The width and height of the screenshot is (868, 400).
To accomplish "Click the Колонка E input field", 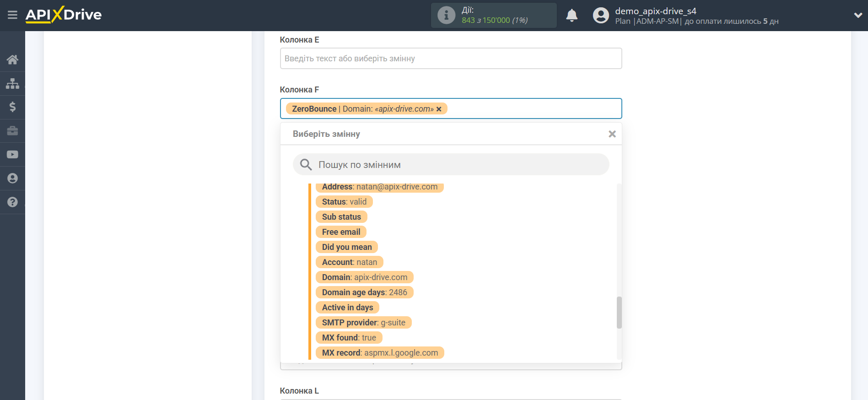I will pos(451,59).
